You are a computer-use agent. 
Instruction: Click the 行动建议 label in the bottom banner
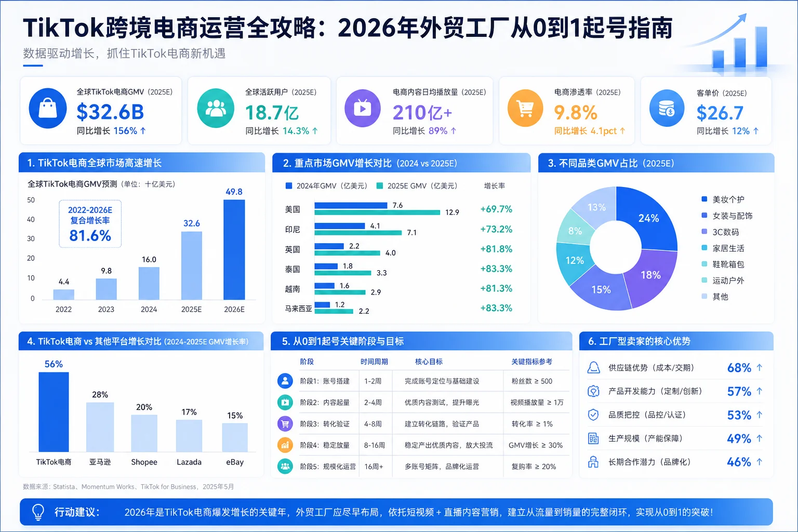tap(77, 512)
